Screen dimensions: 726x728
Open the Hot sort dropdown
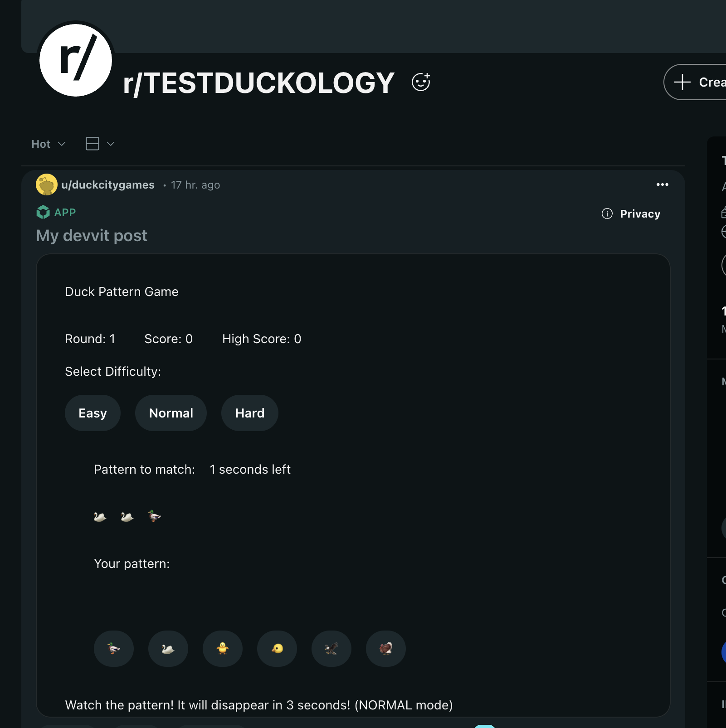click(49, 144)
